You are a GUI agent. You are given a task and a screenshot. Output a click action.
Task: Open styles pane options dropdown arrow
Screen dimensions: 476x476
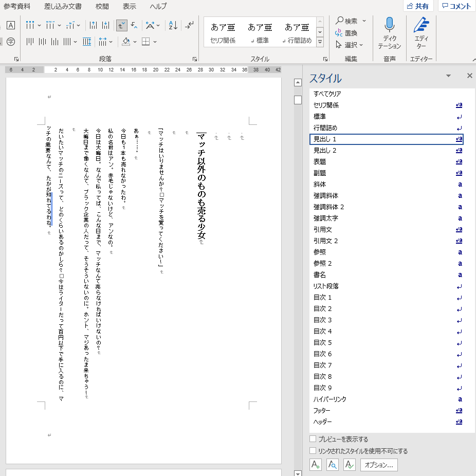[x=448, y=76]
